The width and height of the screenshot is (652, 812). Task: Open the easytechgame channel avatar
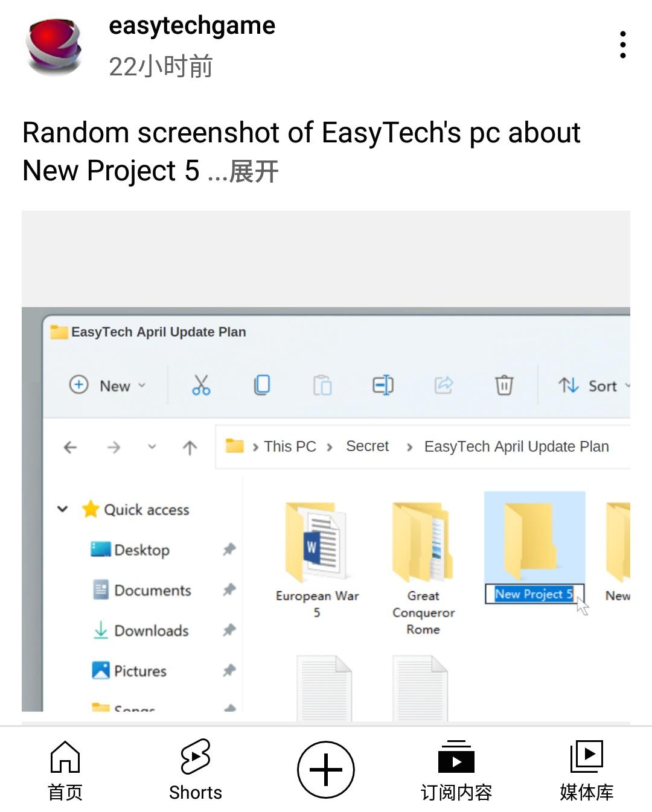[x=53, y=47]
